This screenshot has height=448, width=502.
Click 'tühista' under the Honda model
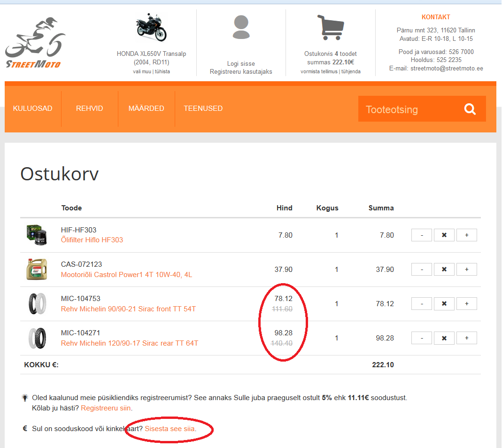point(162,72)
